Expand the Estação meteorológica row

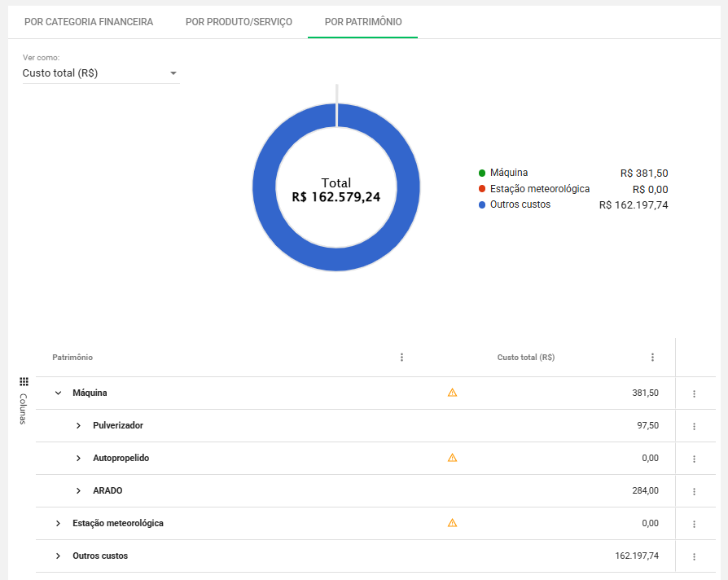click(58, 523)
